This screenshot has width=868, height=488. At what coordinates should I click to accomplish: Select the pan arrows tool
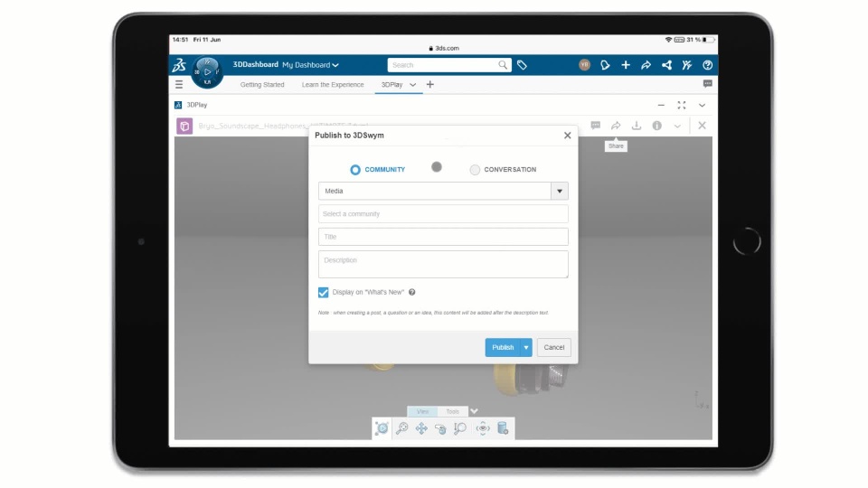point(421,428)
